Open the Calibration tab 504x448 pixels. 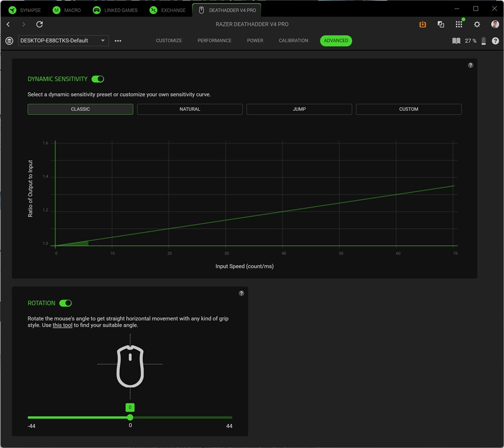(293, 41)
